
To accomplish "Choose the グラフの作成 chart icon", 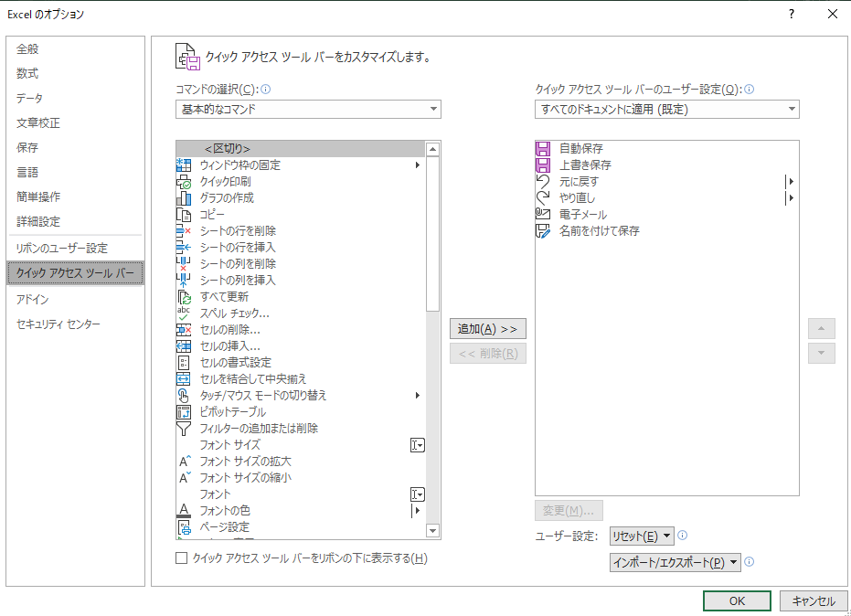I will coord(184,198).
